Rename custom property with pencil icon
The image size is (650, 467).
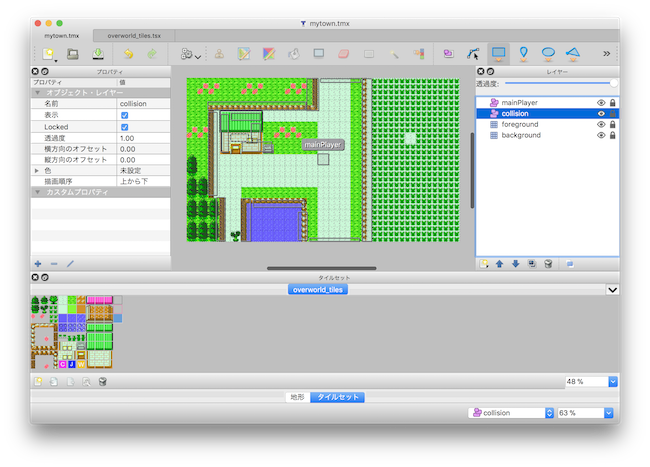point(70,264)
